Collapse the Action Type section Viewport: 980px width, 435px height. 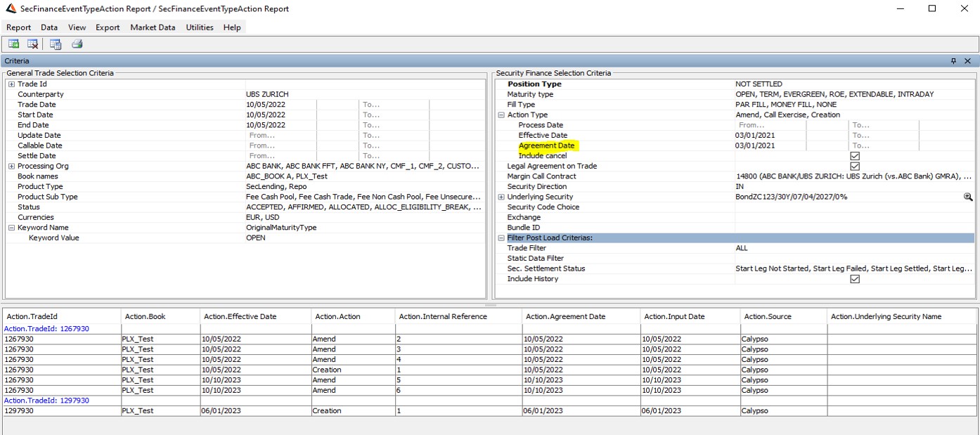pyautogui.click(x=501, y=115)
